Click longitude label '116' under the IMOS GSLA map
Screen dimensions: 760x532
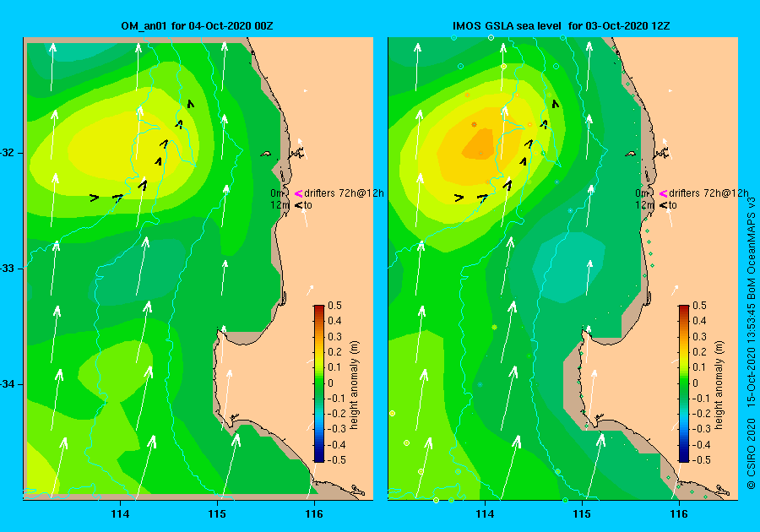pyautogui.click(x=679, y=514)
